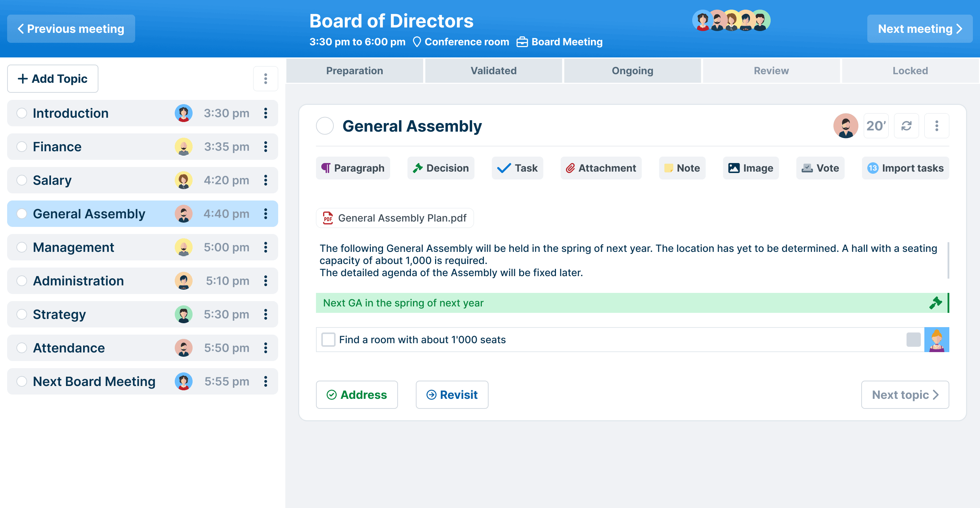Open Import tasks showing 13 items
The image size is (980, 508).
pos(905,168)
